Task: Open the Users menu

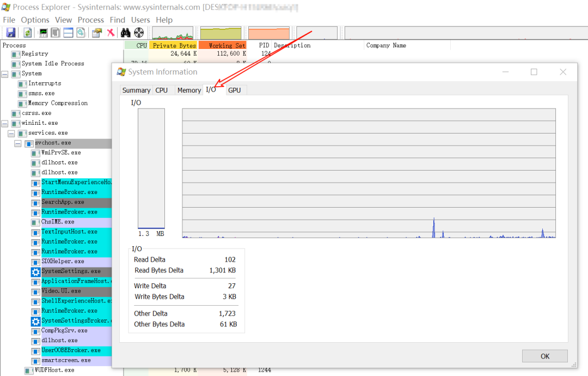Action: 140,20
